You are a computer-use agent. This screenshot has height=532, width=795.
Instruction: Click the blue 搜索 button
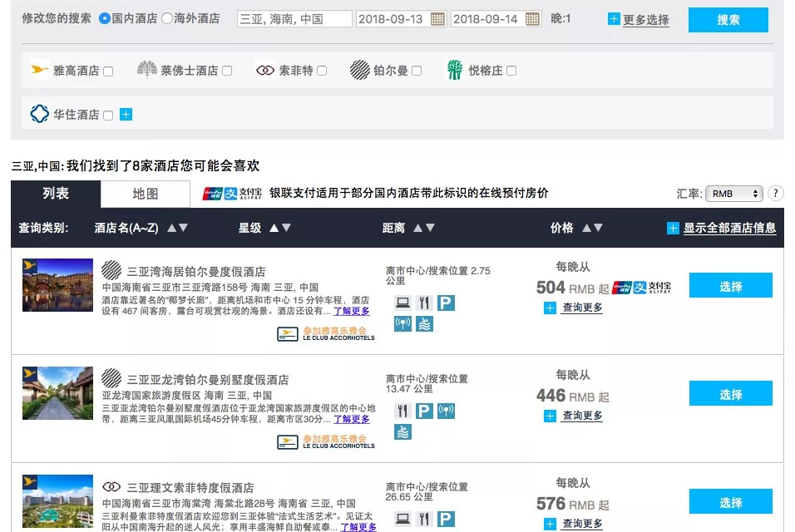tap(728, 20)
